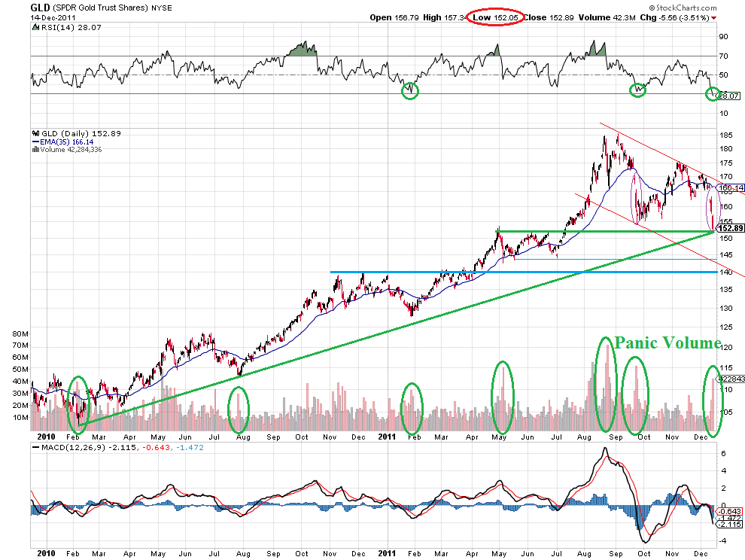Click the 6 level on MACD axis

(724, 454)
